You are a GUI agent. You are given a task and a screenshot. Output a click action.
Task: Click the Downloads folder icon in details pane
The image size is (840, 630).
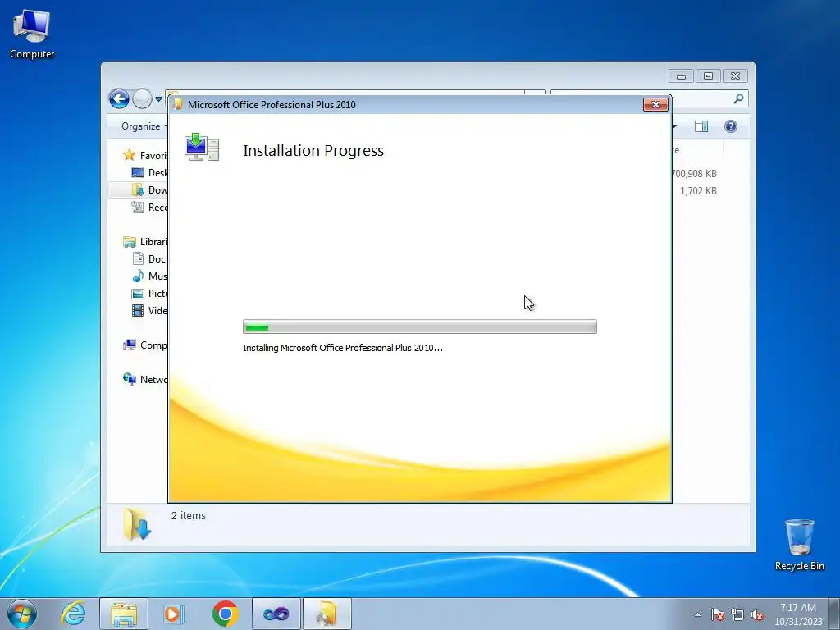pyautogui.click(x=137, y=523)
